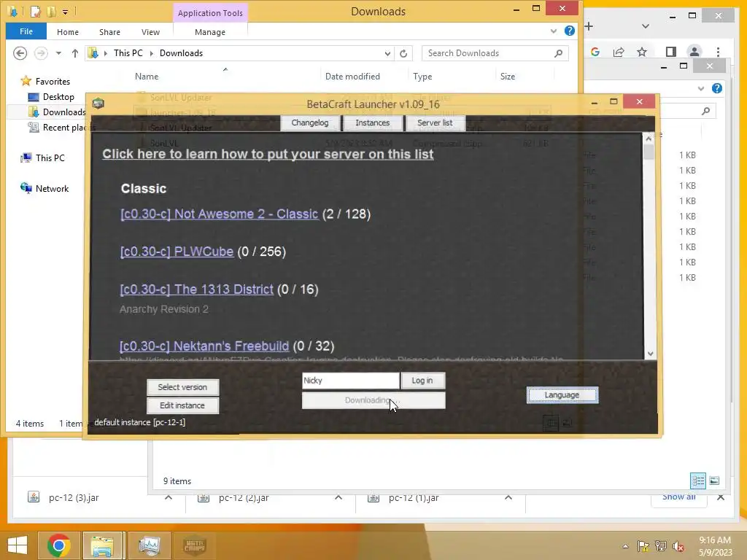Expand breadcrumb arrow after This PC
This screenshot has width=747, height=560.
tap(152, 53)
